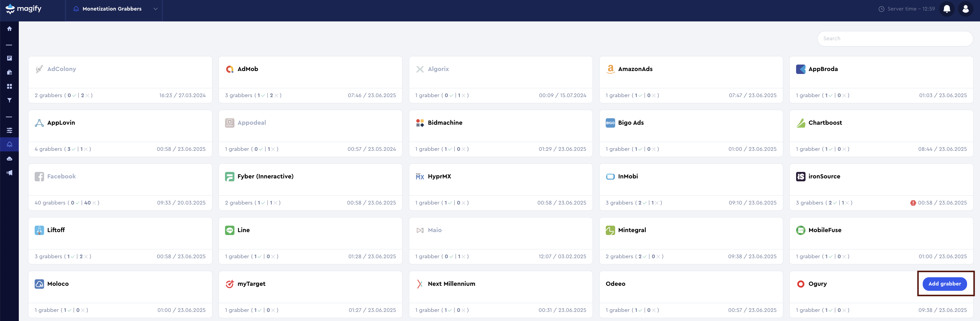Image resolution: width=980 pixels, height=321 pixels.
Task: Click the ironSource error warning icon
Action: (x=913, y=203)
